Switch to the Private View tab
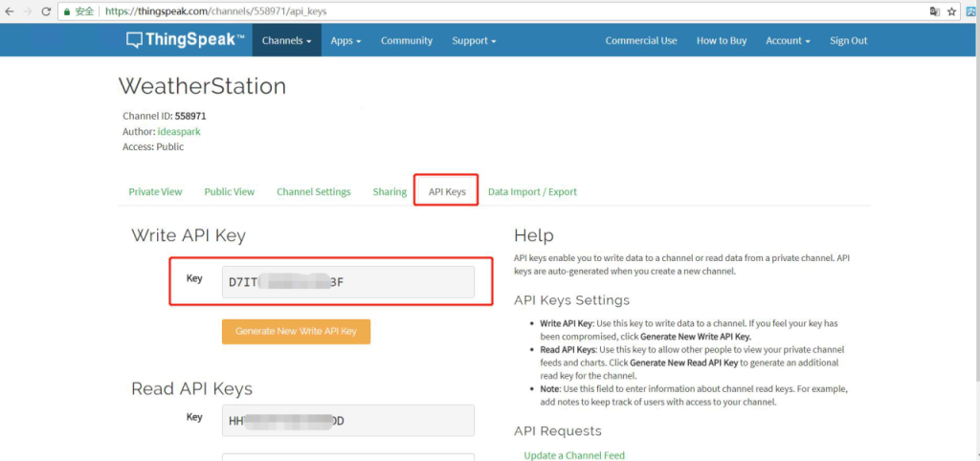980x461 pixels. (156, 192)
